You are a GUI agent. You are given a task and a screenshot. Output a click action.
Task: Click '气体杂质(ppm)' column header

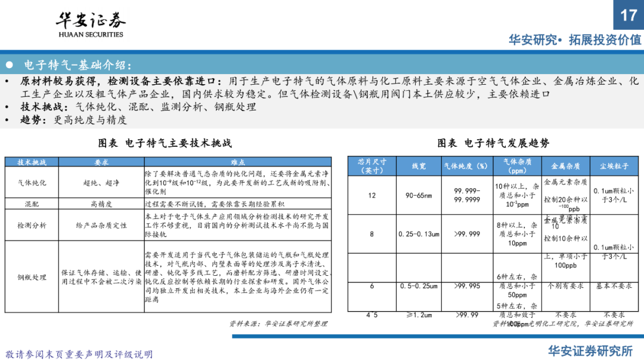tap(517, 166)
